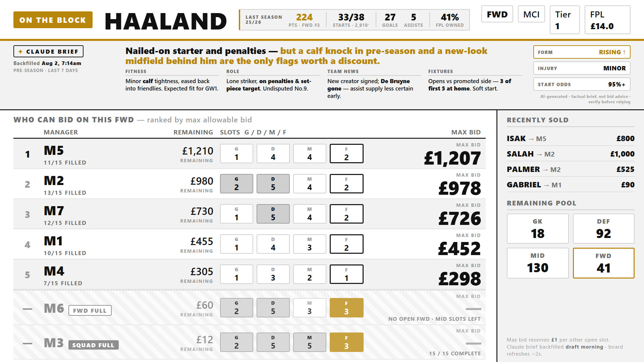Viewport: 644px width, 362px height.
Task: Select manager M2's filled goalkeeper slot
Action: click(236, 184)
